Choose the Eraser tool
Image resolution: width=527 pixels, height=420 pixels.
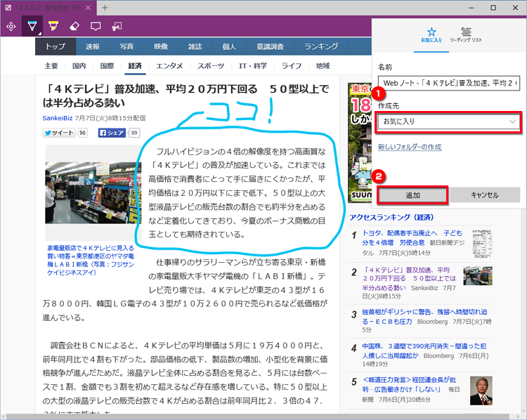tap(74, 27)
